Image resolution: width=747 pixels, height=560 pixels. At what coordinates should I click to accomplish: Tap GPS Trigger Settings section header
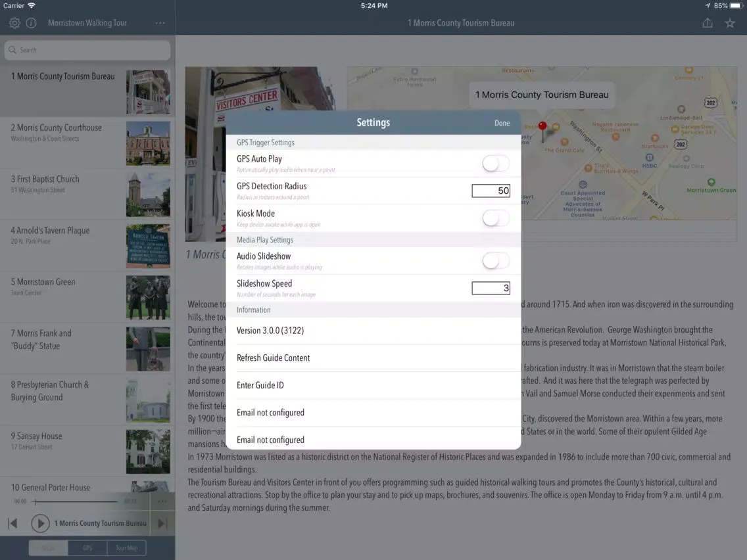tap(373, 143)
